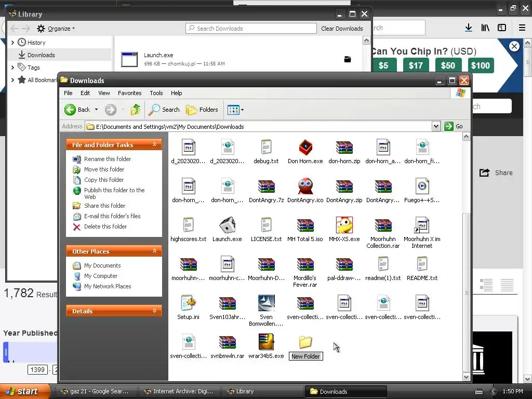Go to My Documents in Other Places
This screenshot has height=399, width=532.
click(x=102, y=265)
